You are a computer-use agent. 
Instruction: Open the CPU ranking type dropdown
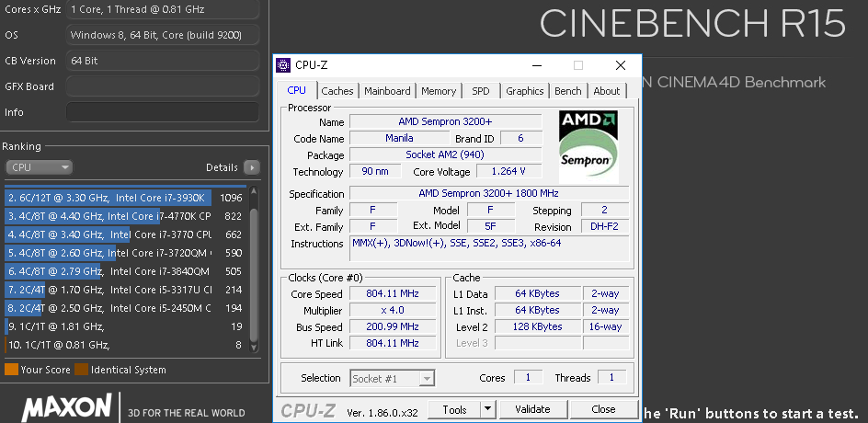pos(39,167)
